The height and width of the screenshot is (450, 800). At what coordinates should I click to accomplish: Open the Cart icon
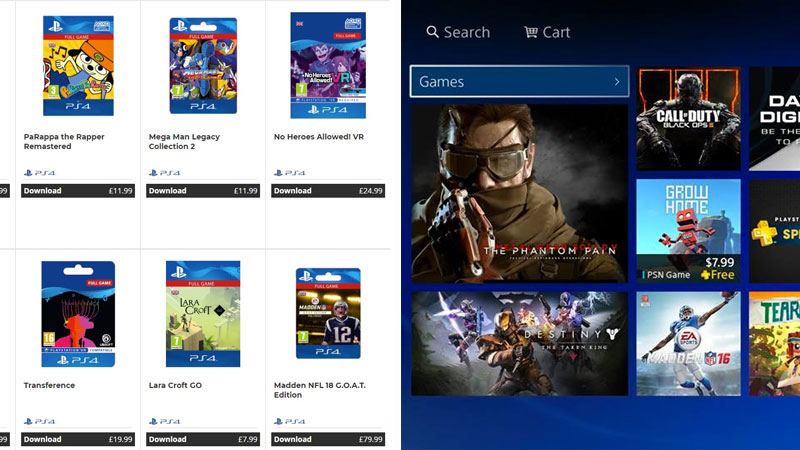pos(531,32)
